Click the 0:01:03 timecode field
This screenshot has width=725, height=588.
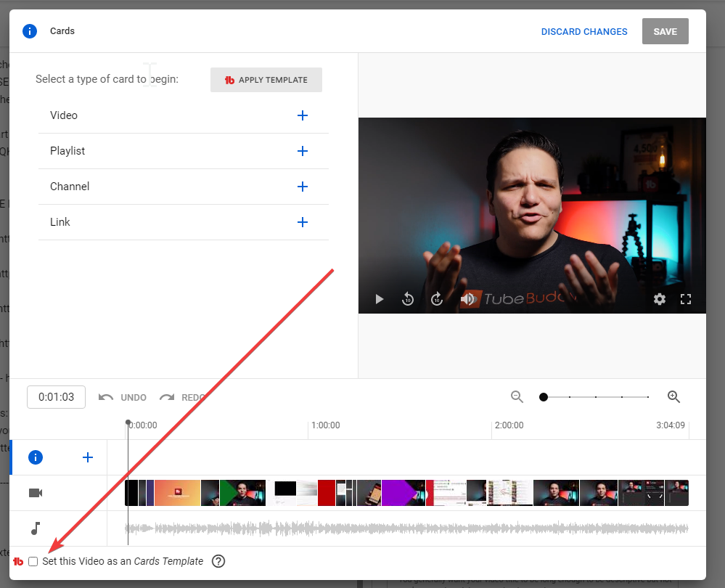tap(57, 397)
